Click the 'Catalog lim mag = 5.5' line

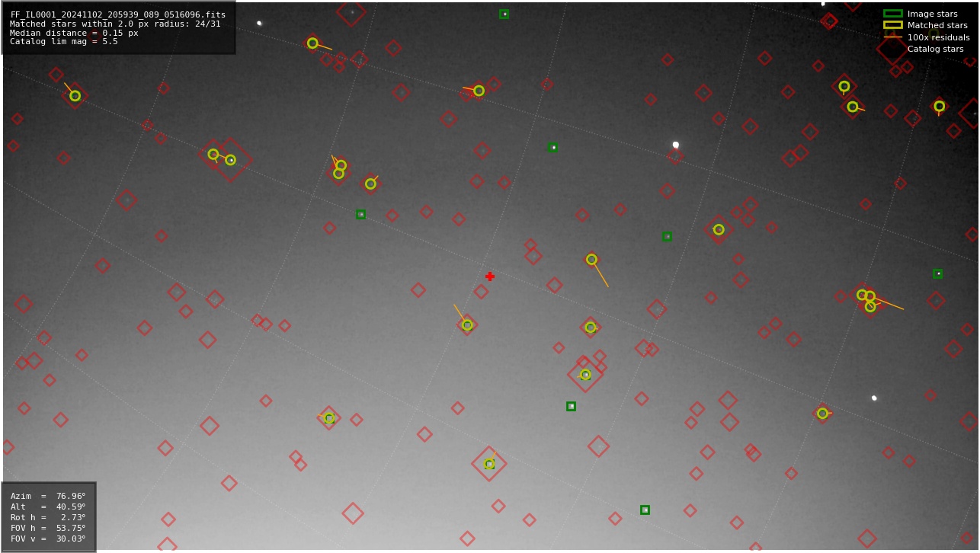pyautogui.click(x=64, y=42)
